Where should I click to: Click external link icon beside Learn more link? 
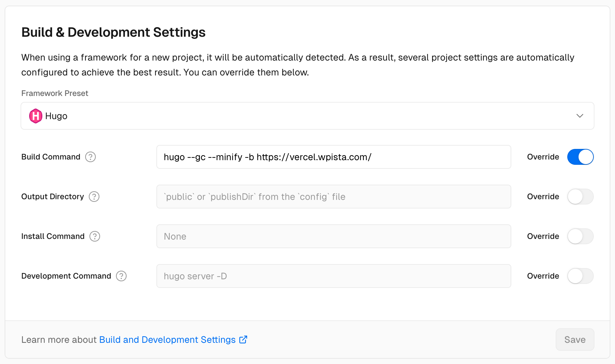(x=243, y=340)
